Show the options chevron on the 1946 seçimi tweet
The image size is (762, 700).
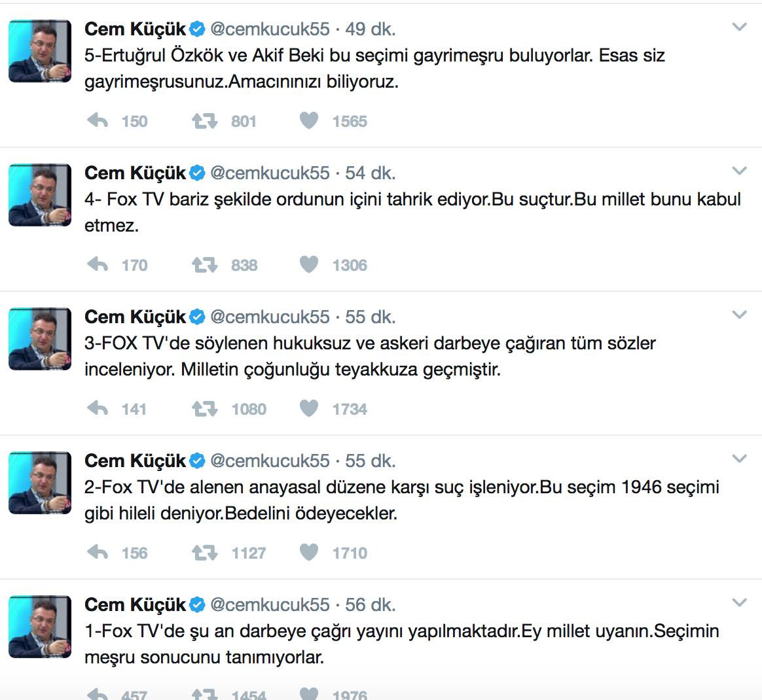pos(739,459)
